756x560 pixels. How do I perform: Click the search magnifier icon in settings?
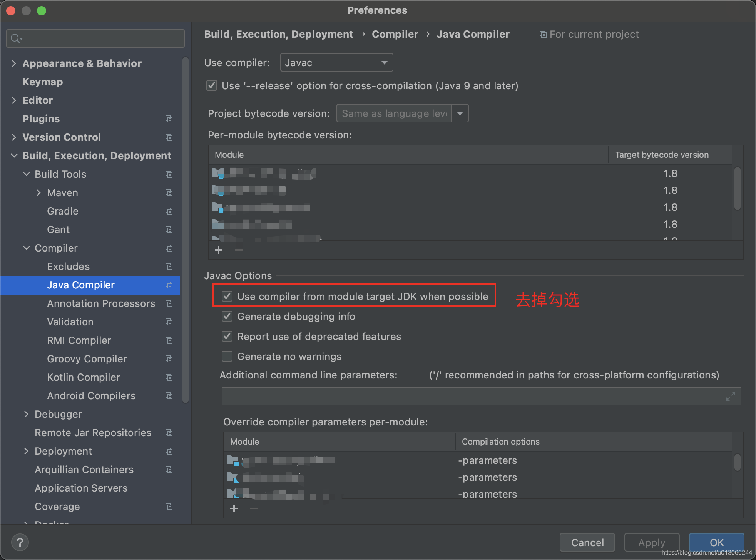[x=16, y=38]
